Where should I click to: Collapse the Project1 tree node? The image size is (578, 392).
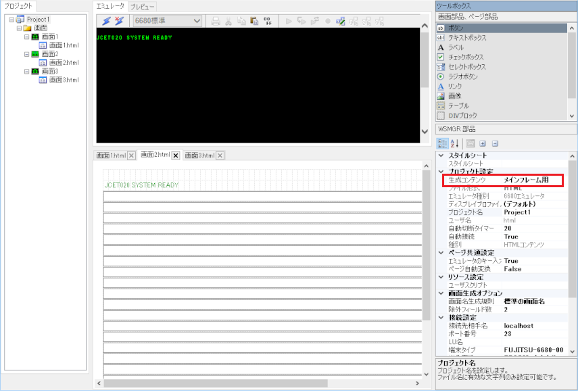[x=11, y=20]
